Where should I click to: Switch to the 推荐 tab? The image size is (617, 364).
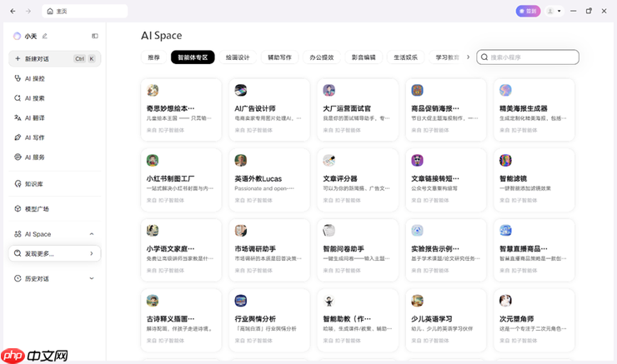(x=154, y=57)
